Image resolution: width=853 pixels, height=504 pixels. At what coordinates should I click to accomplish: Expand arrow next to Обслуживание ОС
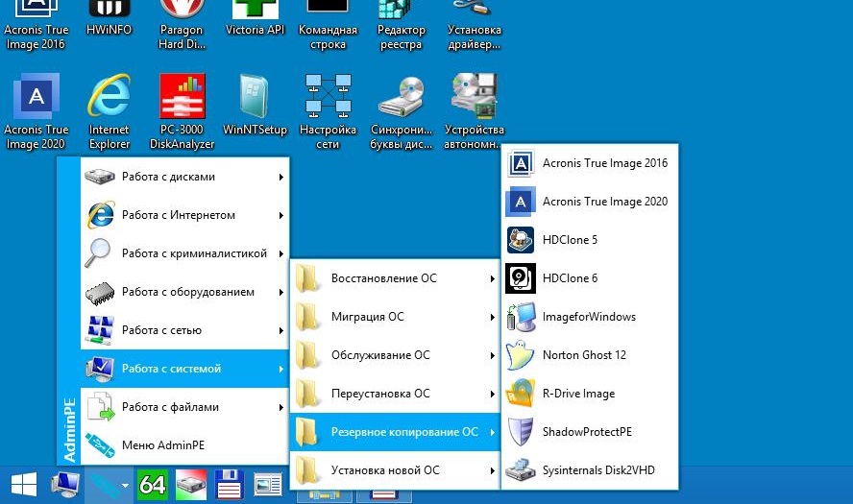coord(492,355)
